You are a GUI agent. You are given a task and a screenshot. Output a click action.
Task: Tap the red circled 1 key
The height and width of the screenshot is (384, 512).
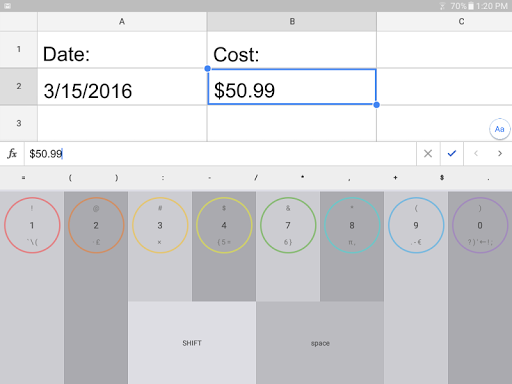tap(32, 225)
